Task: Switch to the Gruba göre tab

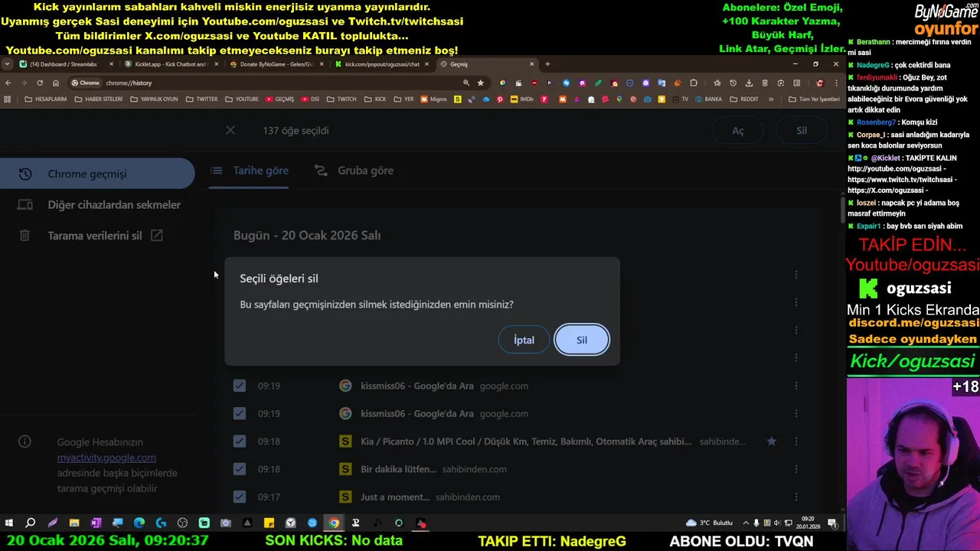Action: 354,171
